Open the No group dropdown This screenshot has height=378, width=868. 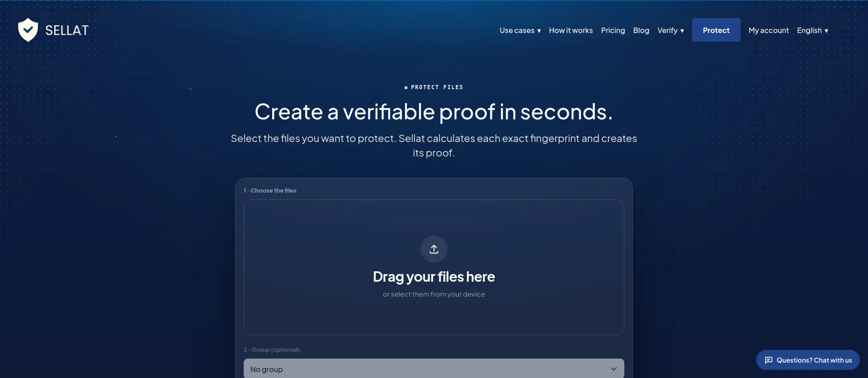[434, 369]
